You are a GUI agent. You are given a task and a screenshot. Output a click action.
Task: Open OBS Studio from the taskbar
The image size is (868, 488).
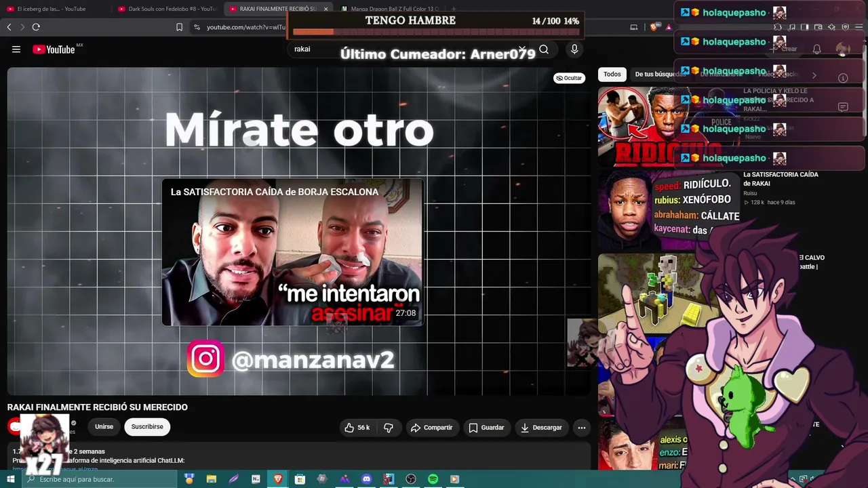click(411, 479)
